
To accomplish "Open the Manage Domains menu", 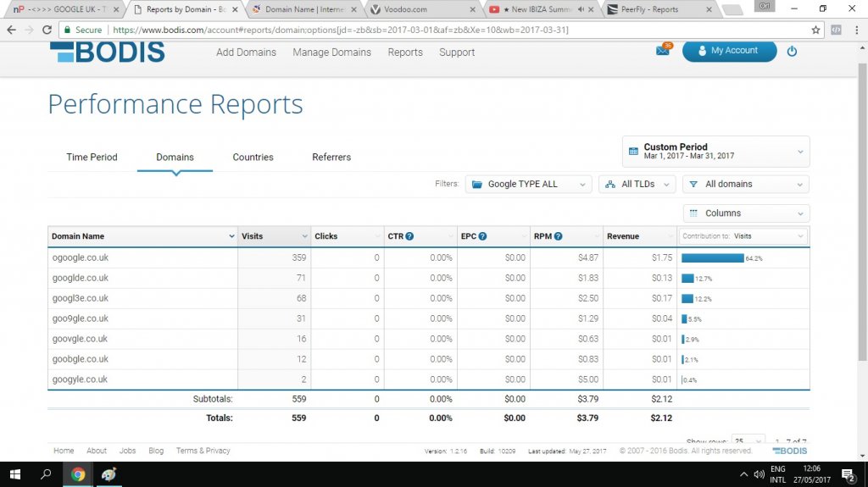I will click(331, 52).
